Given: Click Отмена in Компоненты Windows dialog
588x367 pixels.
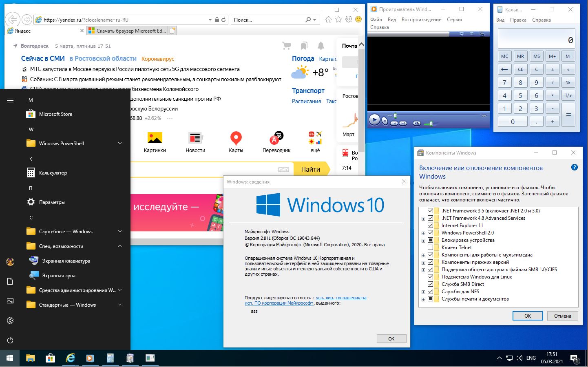Looking at the screenshot, I should [563, 316].
